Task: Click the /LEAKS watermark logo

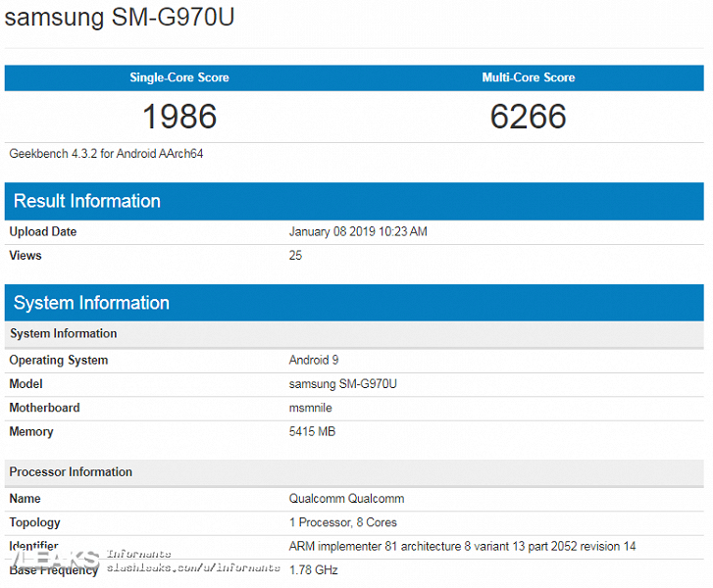Action: point(51,561)
